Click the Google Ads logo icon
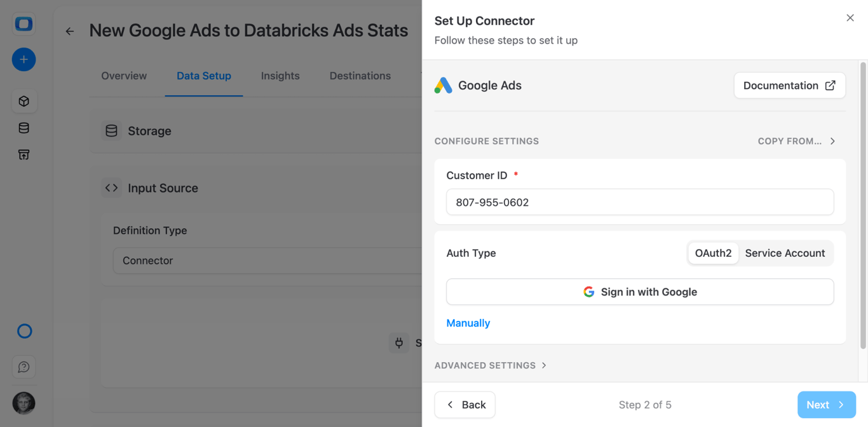The width and height of the screenshot is (868, 427). tap(444, 86)
